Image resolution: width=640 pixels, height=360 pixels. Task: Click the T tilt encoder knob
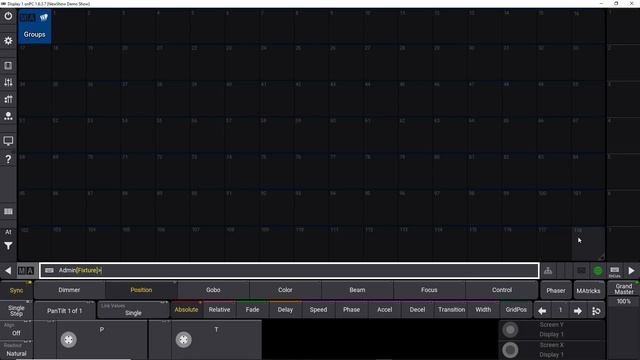coord(184,340)
